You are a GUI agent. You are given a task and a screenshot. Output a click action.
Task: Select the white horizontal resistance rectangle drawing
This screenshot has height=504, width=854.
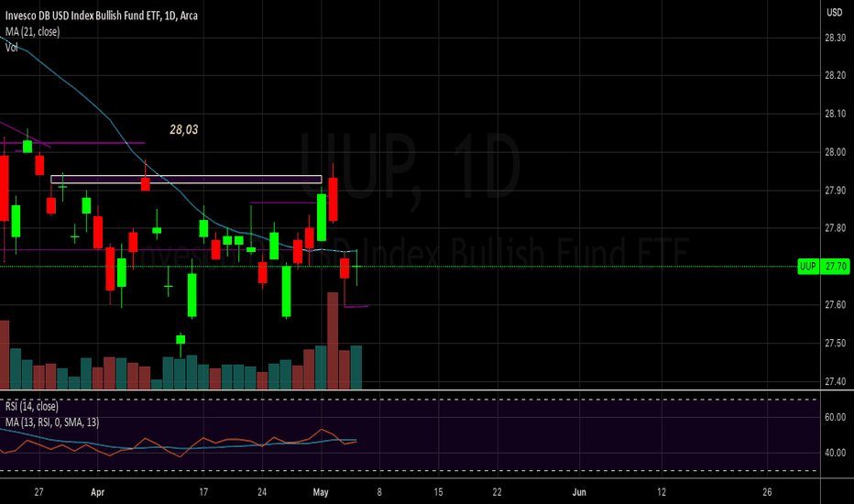pyautogui.click(x=186, y=180)
